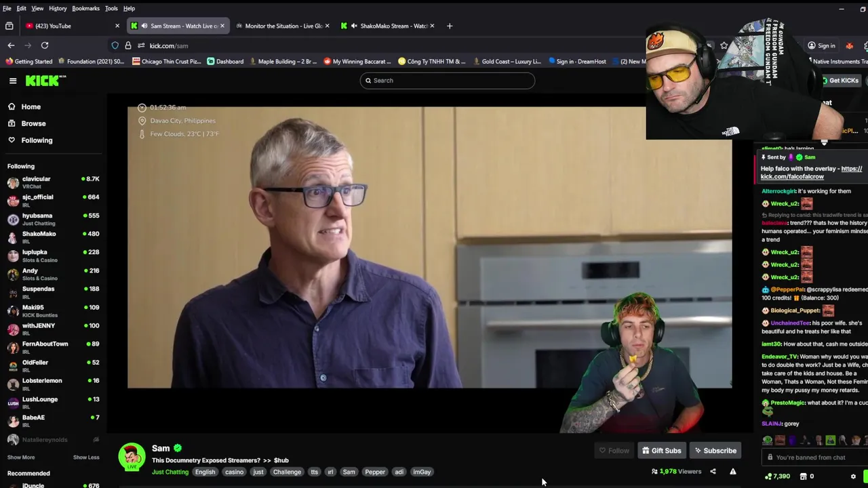Select the Challenge tag
Image resolution: width=868 pixels, height=488 pixels.
coord(287,472)
